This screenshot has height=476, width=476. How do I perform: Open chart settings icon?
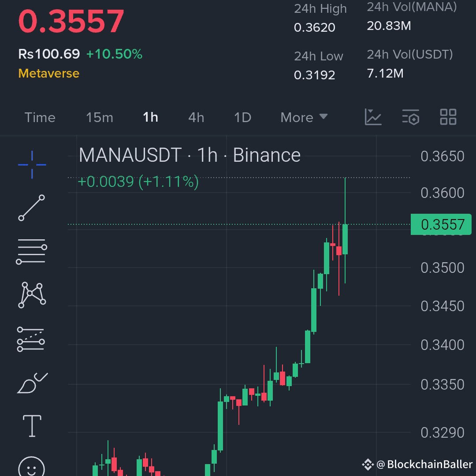[410, 117]
